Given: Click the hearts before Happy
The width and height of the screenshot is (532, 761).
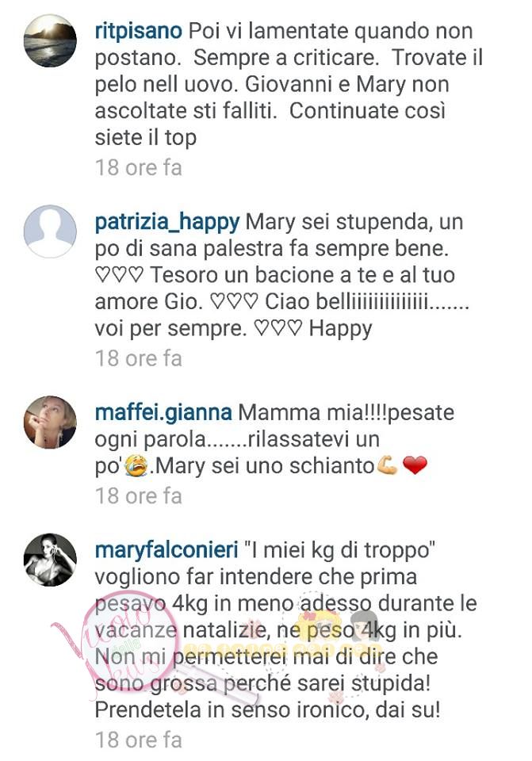Looking at the screenshot, I should click(278, 328).
